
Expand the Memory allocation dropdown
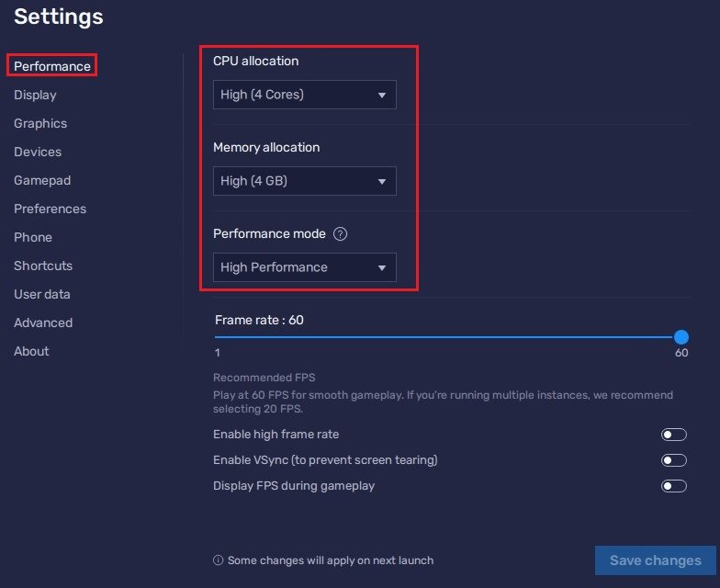[304, 181]
